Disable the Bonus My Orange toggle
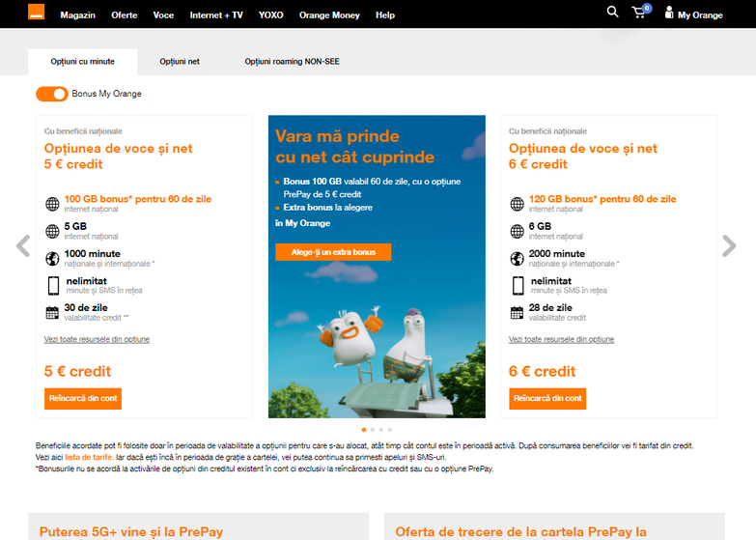 click(52, 94)
